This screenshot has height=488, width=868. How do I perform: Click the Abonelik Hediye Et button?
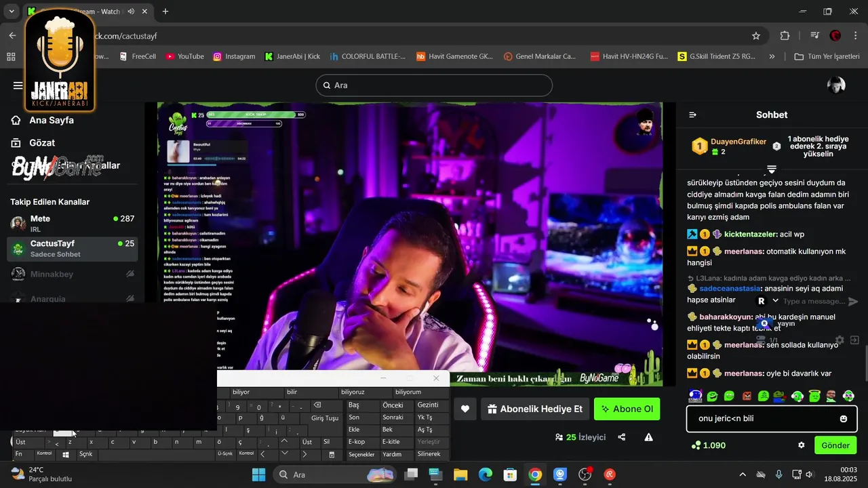pos(535,409)
